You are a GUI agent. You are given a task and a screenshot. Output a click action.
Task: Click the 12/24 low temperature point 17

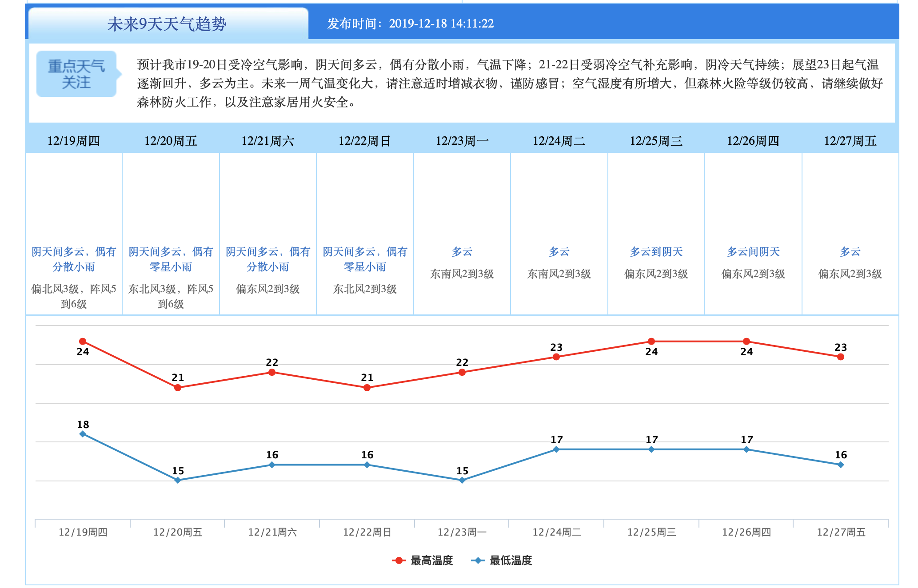click(556, 449)
